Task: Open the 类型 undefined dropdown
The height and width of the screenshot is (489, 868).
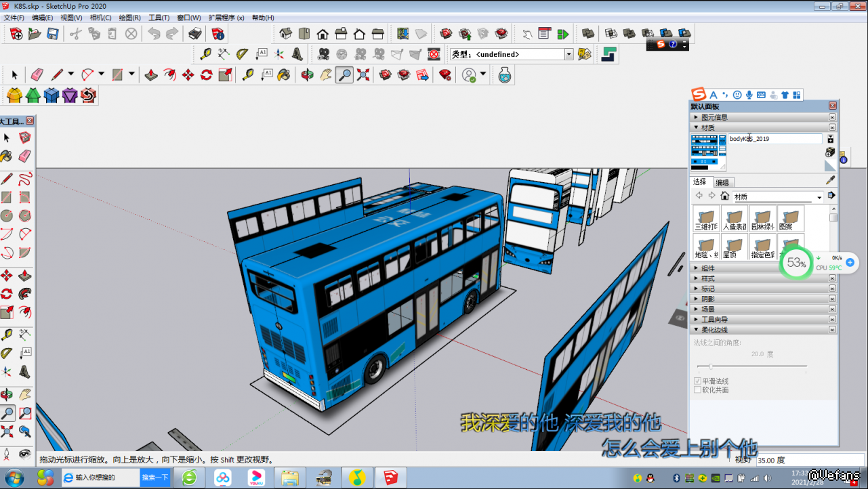Action: tap(569, 54)
